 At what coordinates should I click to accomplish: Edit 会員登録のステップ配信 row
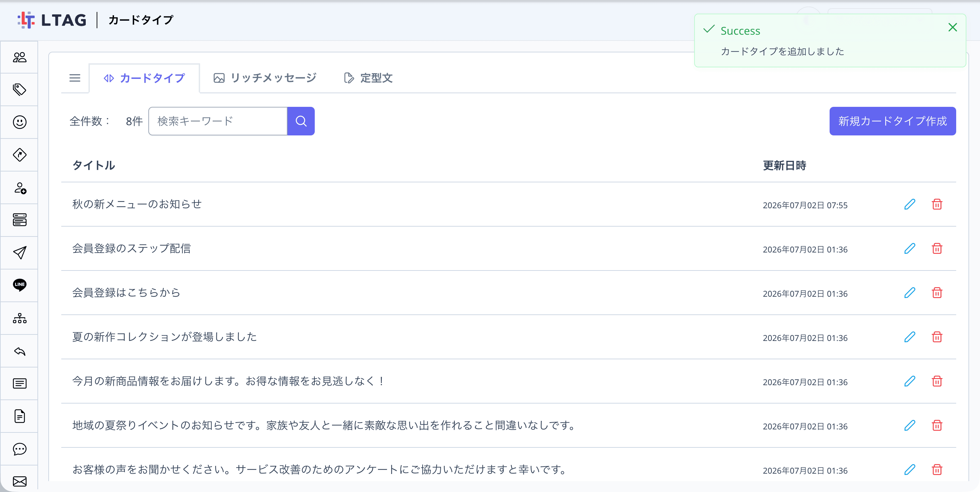[x=909, y=248]
